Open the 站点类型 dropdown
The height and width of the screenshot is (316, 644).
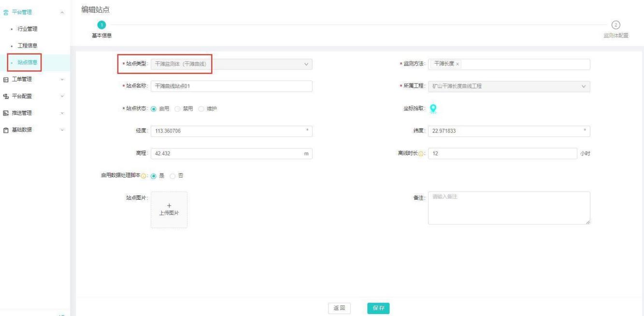coord(231,64)
